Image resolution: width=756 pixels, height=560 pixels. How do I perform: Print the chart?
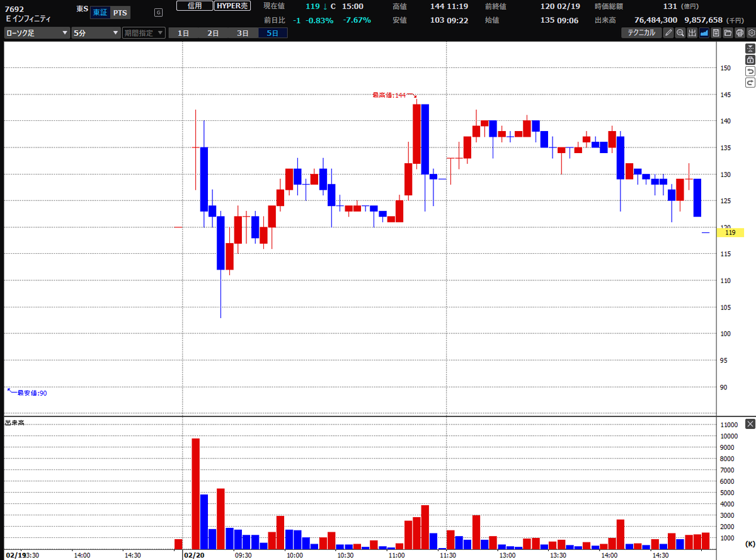pos(738,33)
